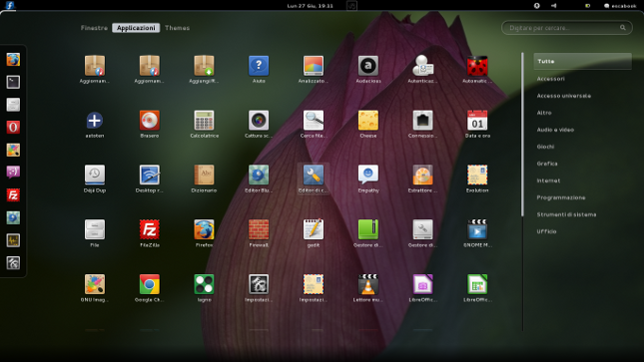644x362 pixels.
Task: Open Iagno board game
Action: coord(204,284)
